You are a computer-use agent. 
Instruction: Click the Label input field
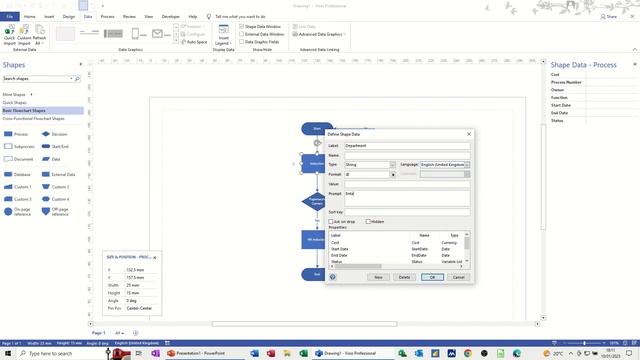(x=407, y=146)
